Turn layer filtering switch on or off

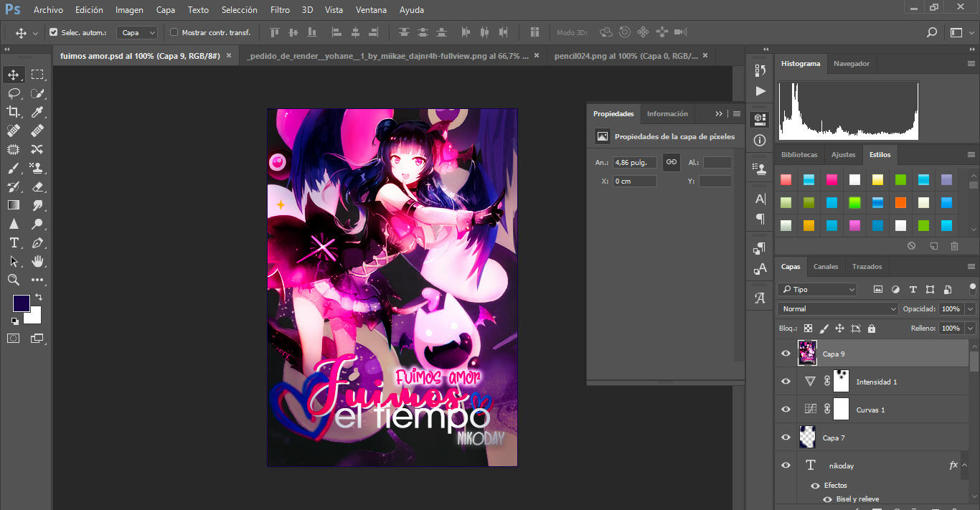click(973, 288)
